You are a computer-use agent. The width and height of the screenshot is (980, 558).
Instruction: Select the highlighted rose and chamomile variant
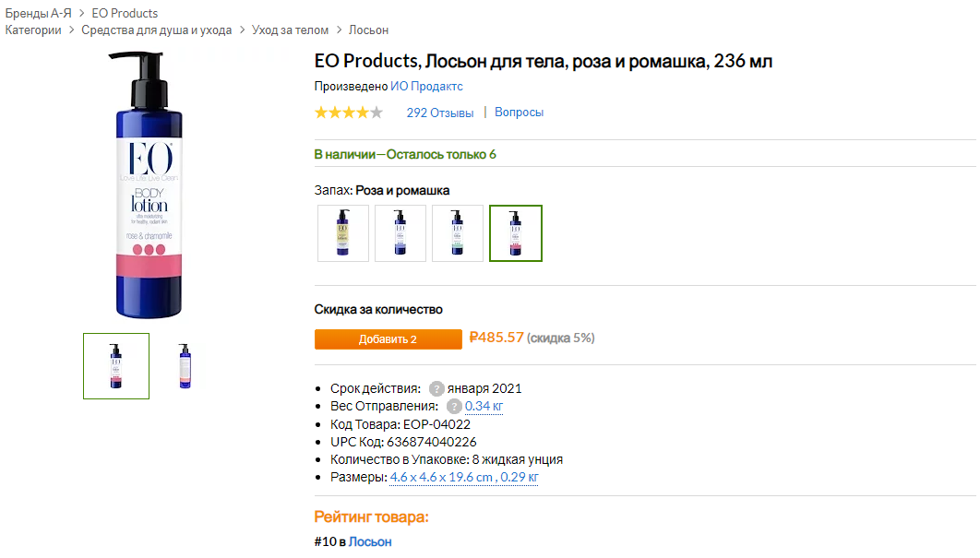point(516,233)
